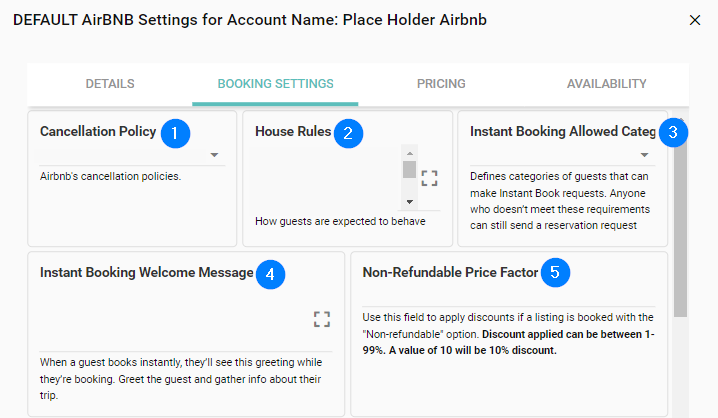Expand the House Rules fullscreen editor
The height and width of the screenshot is (418, 718).
click(430, 178)
